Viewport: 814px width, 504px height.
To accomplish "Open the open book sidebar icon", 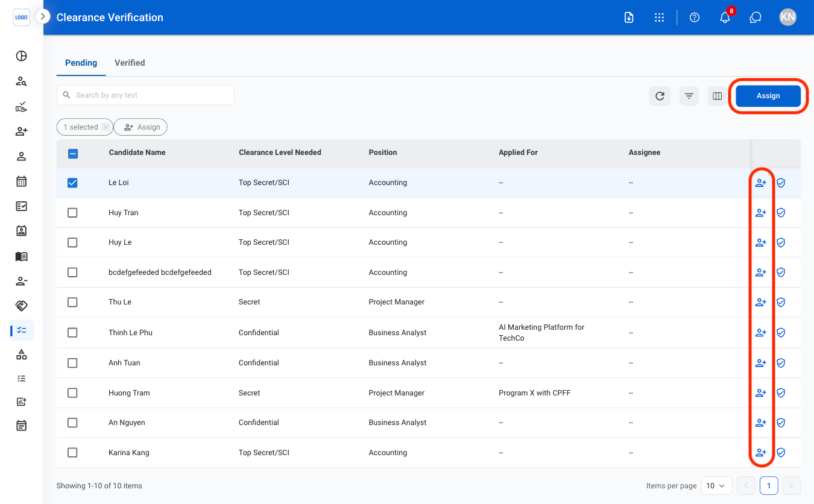I will (x=21, y=256).
